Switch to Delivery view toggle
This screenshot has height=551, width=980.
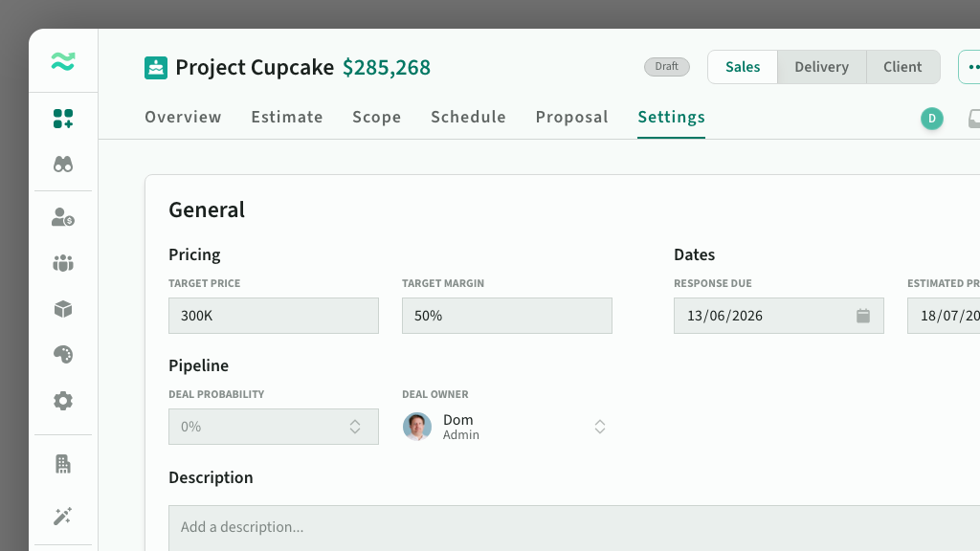pyautogui.click(x=821, y=67)
